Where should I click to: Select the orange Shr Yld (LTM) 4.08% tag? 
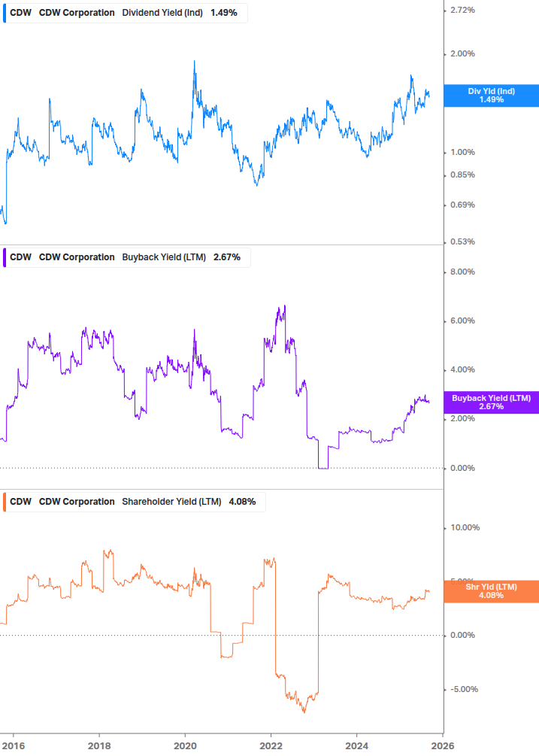tap(492, 591)
